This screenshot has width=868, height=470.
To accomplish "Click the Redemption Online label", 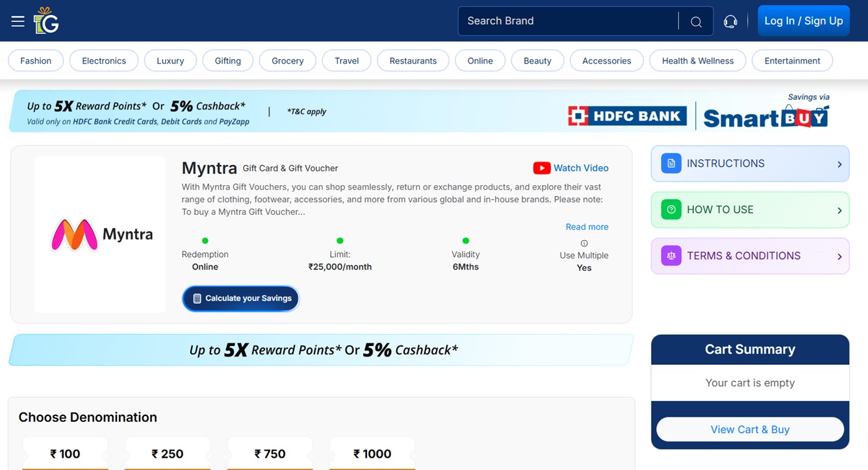I will tap(205, 261).
